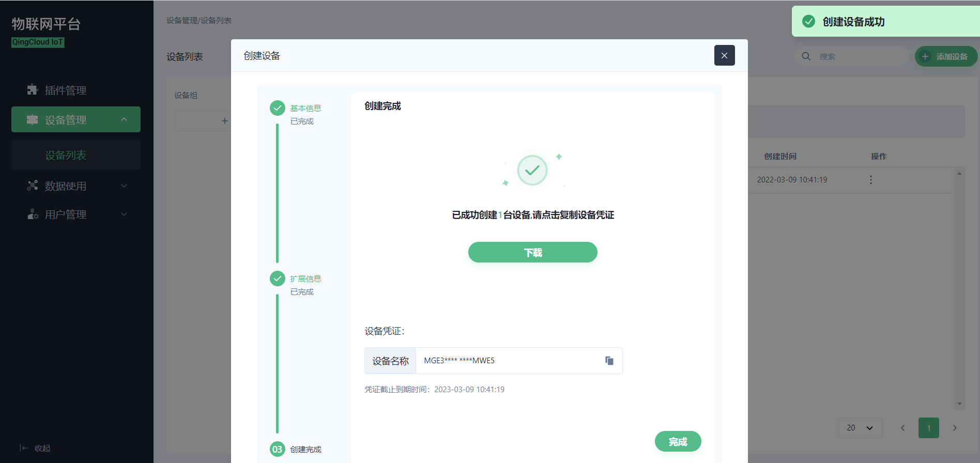The height and width of the screenshot is (463, 980).
Task: Click the 下载 download button
Action: pyautogui.click(x=532, y=252)
